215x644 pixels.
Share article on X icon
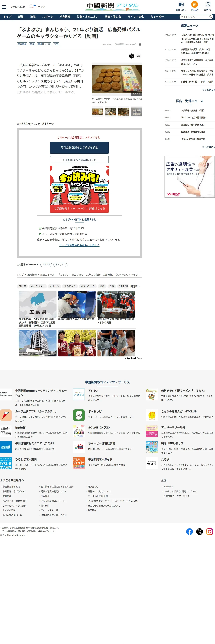(x=132, y=56)
